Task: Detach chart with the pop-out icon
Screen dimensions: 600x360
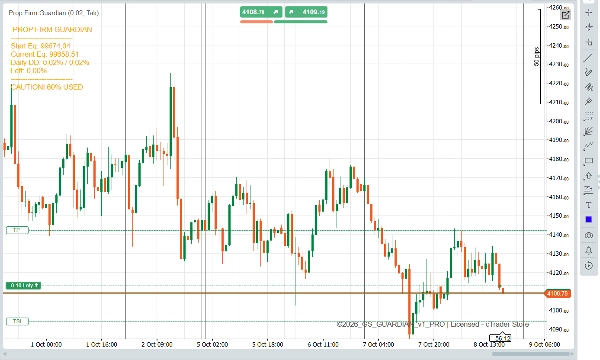Action: click(565, 15)
